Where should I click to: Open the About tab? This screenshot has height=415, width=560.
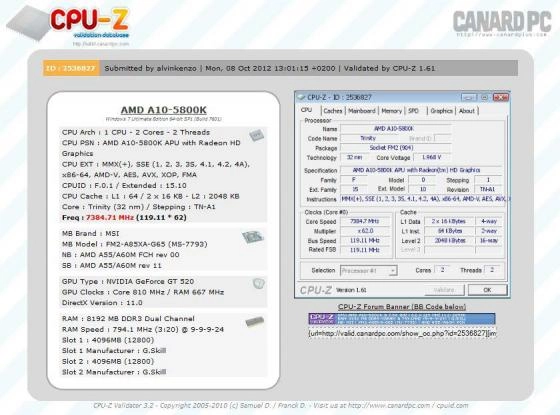[467, 111]
